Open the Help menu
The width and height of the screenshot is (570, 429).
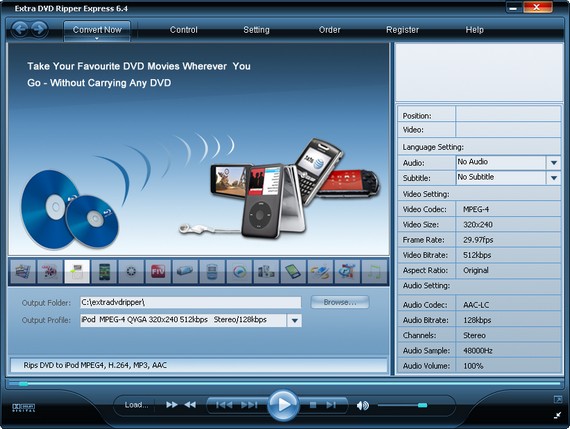coord(474,30)
